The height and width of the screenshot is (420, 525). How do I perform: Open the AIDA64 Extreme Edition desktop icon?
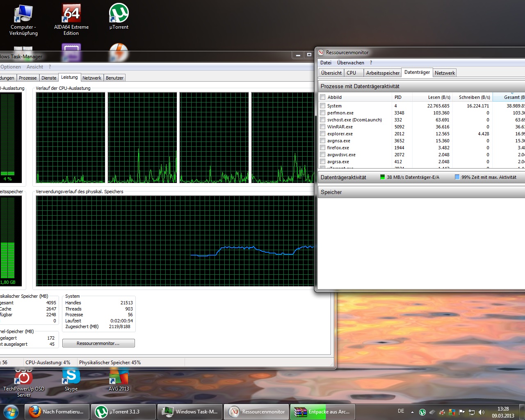tap(71, 19)
